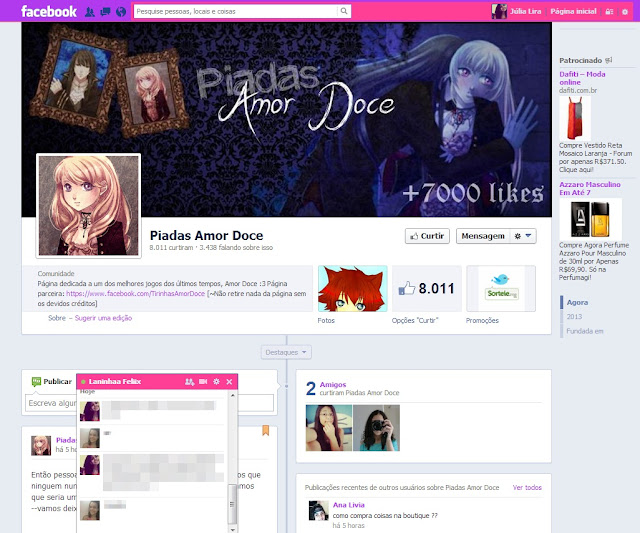
Task: Click the blue thumbs-up 8.011 likes box
Action: [x=427, y=289]
